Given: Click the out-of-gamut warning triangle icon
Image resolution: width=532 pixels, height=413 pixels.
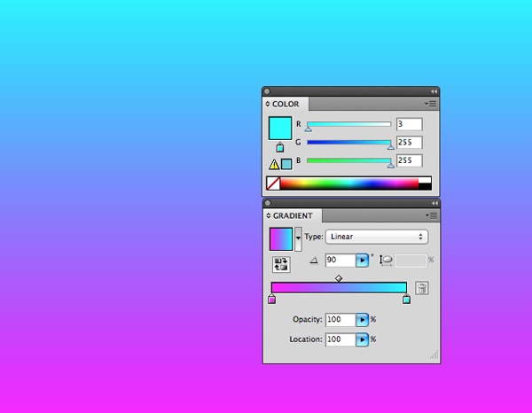Looking at the screenshot, I should point(274,165).
